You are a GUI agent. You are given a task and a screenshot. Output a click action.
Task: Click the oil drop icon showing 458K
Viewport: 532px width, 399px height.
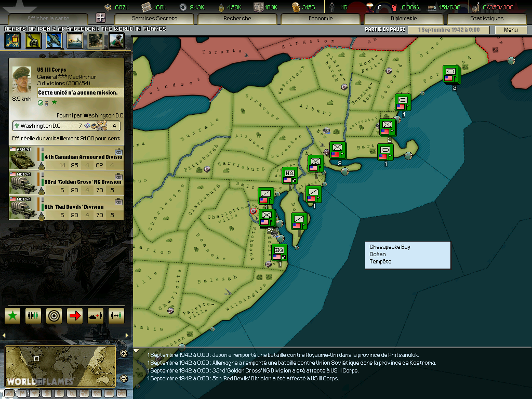click(221, 7)
